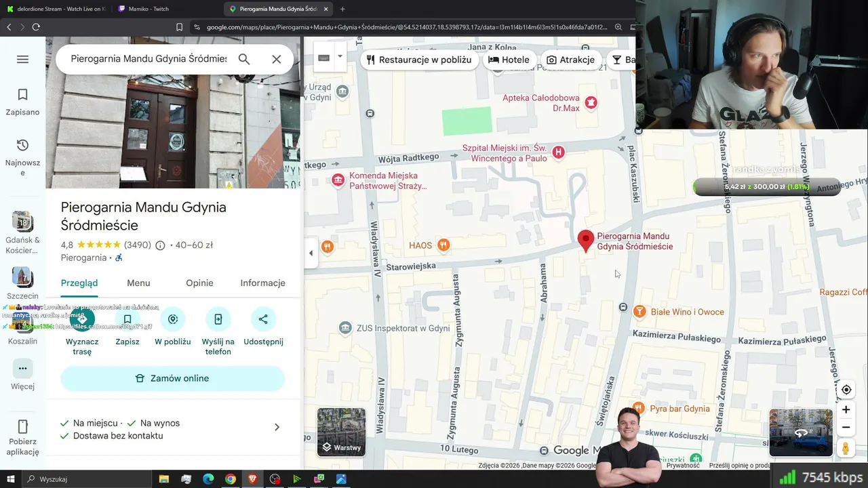Open the Gdańsk & Kościer... recent list
The width and height of the screenshot is (868, 488).
coord(22,232)
